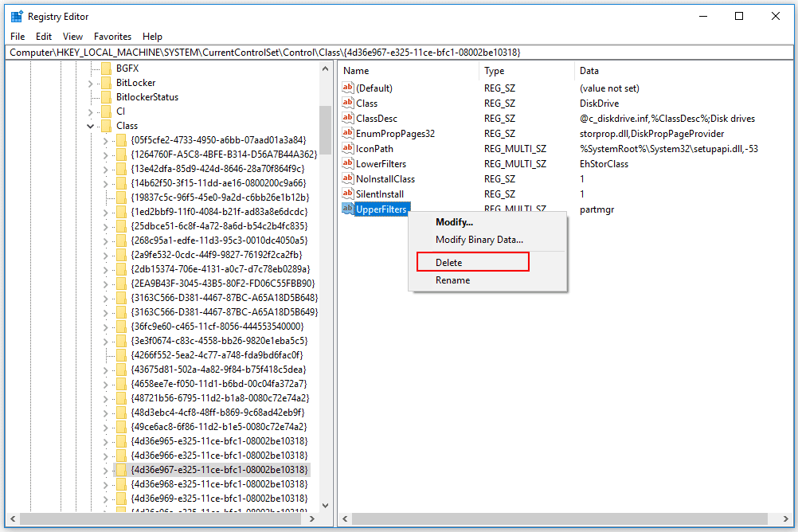This screenshot has height=532, width=798.
Task: Click the IconPath value icon
Action: (x=347, y=149)
